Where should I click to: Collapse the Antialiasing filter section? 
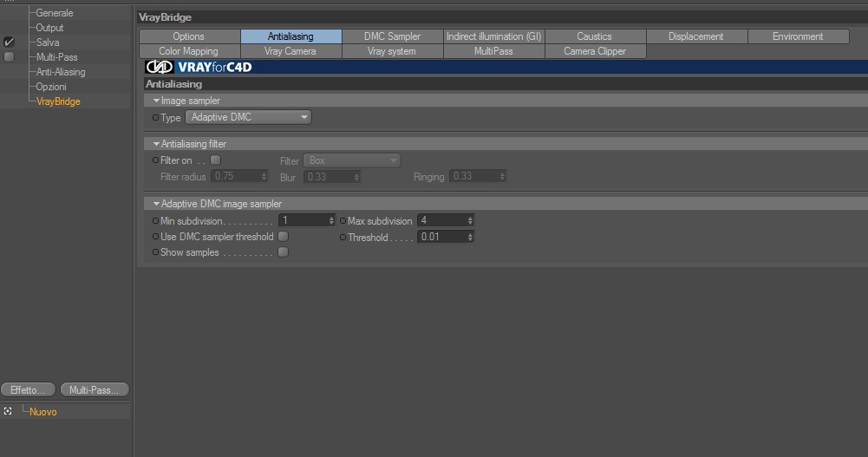(156, 144)
